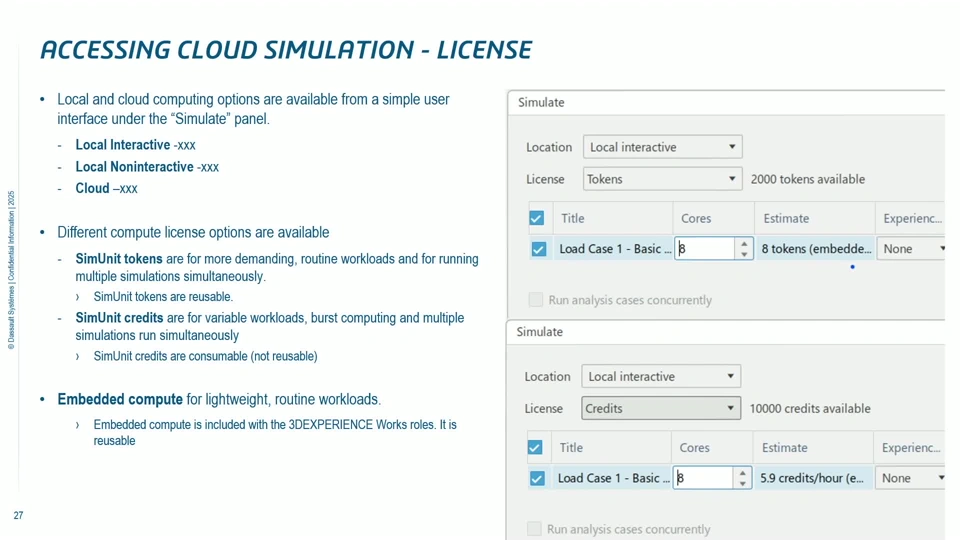Screen dimensions: 960x540
Task: Open the Tokens License dropdown
Action: click(x=662, y=179)
